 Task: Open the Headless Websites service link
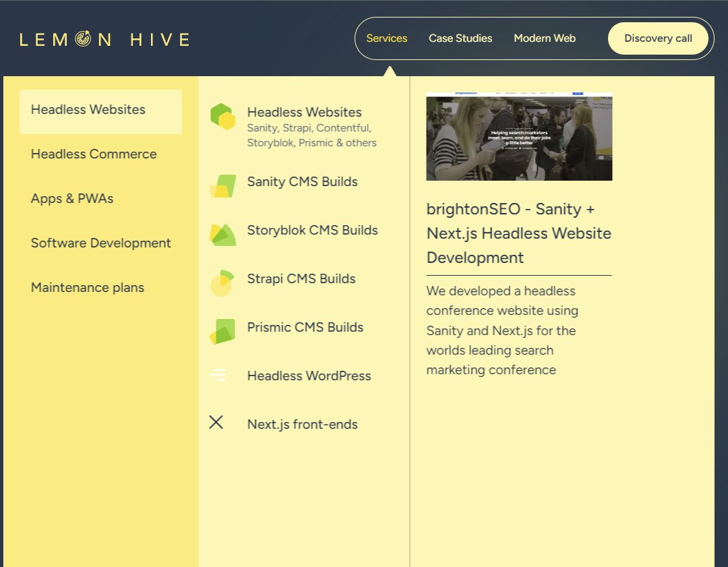tap(304, 112)
